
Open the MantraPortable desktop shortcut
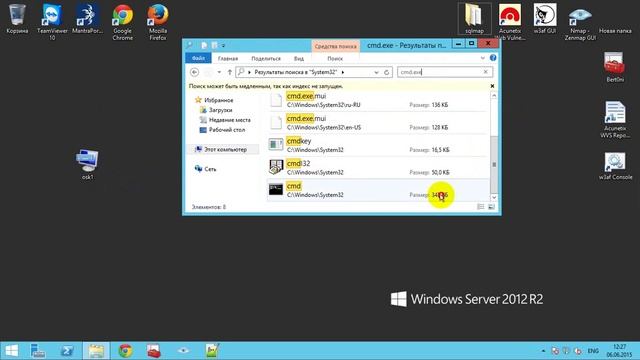(x=87, y=18)
